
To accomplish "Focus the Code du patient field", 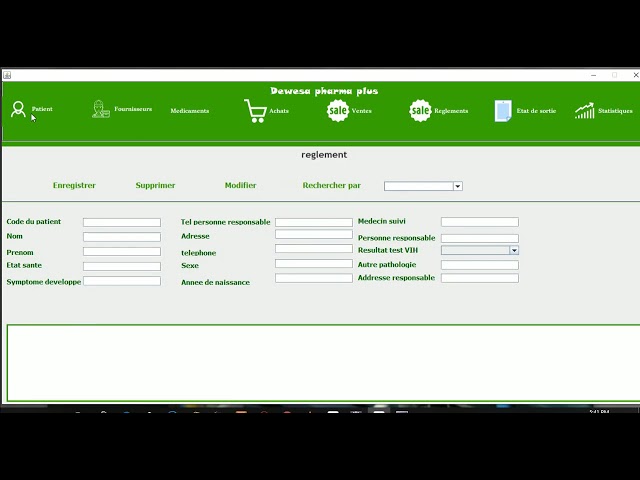I will [122, 222].
